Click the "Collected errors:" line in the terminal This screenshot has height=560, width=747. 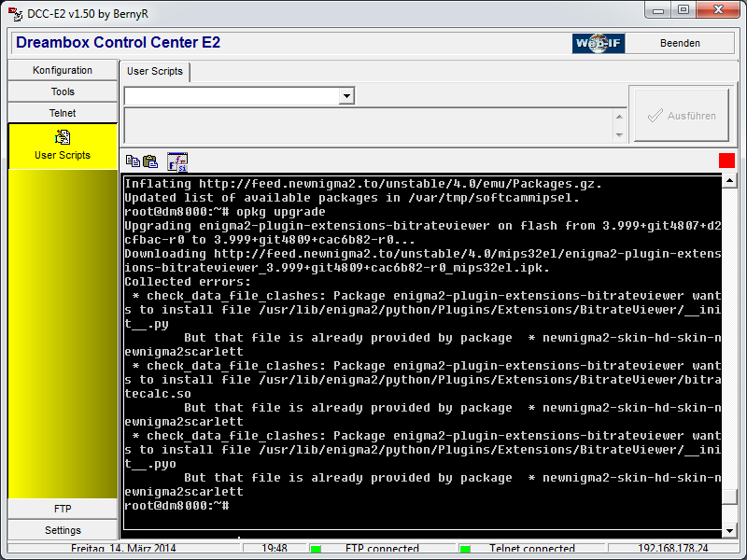[x=188, y=282]
